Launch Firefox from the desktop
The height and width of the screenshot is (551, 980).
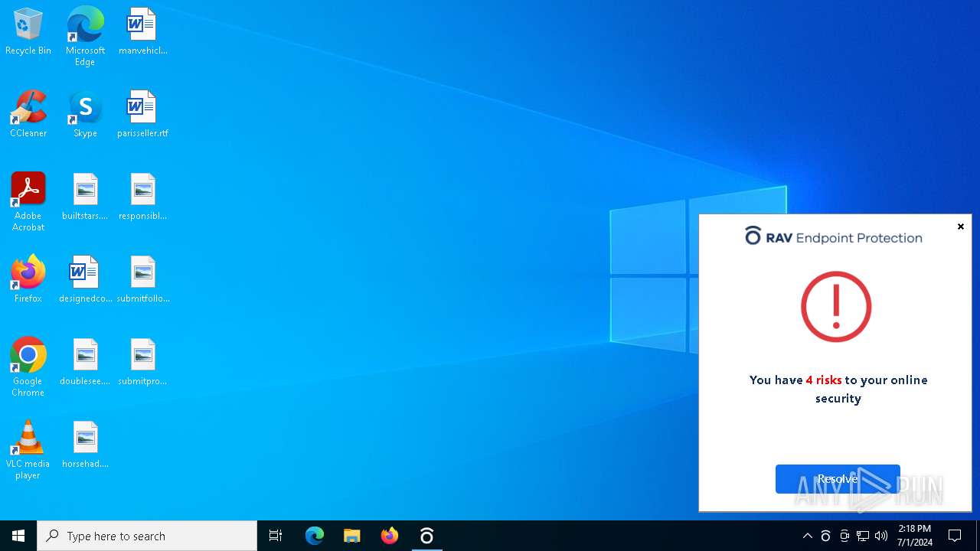(28, 280)
